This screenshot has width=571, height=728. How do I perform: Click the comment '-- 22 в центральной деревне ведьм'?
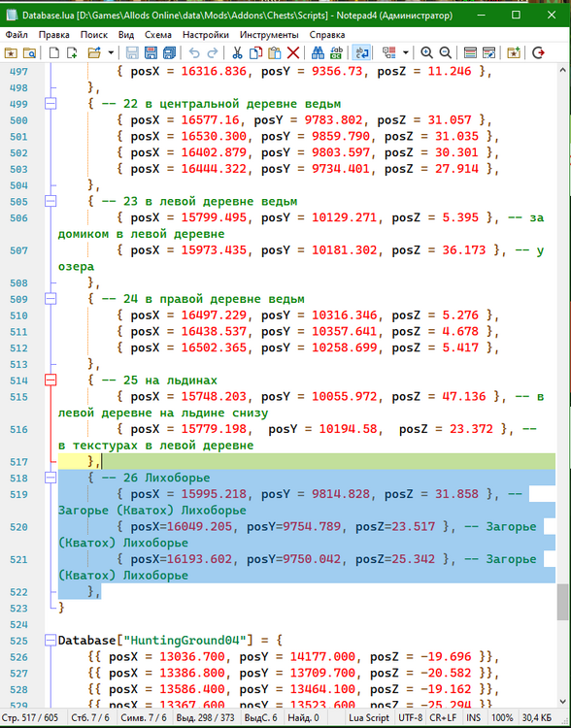[221, 104]
